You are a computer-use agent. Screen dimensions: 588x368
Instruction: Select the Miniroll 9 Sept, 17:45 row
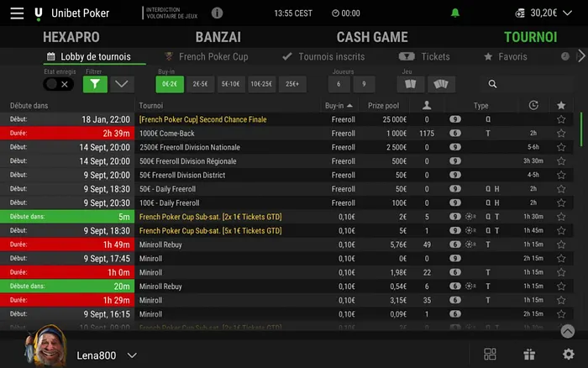tap(286, 259)
